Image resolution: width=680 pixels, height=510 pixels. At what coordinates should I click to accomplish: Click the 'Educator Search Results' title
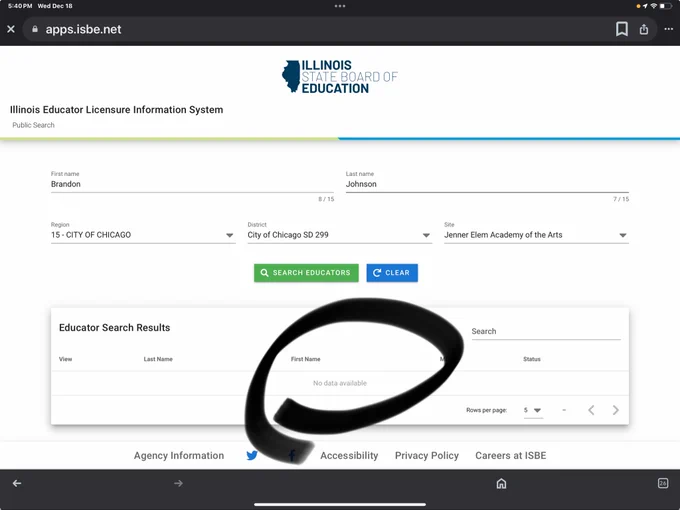pos(114,327)
